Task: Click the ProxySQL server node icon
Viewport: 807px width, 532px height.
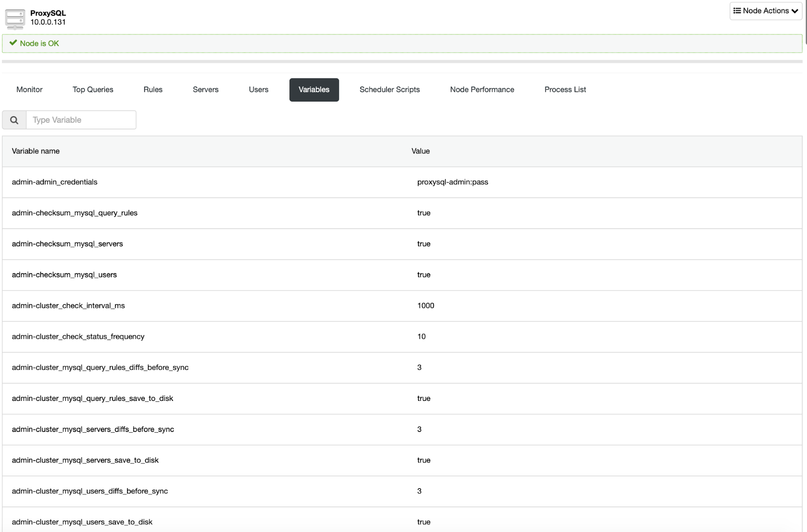Action: pyautogui.click(x=15, y=19)
